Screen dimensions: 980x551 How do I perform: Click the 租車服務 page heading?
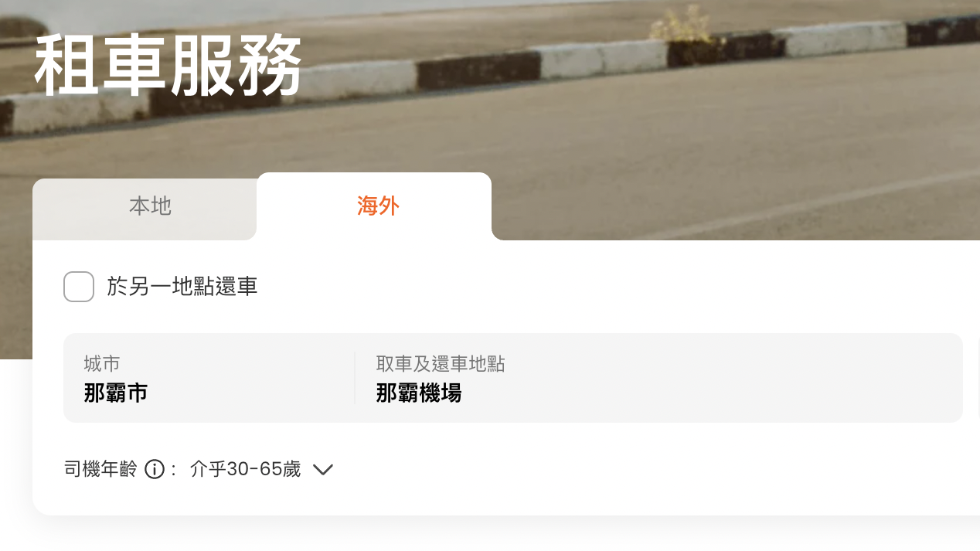tap(168, 66)
